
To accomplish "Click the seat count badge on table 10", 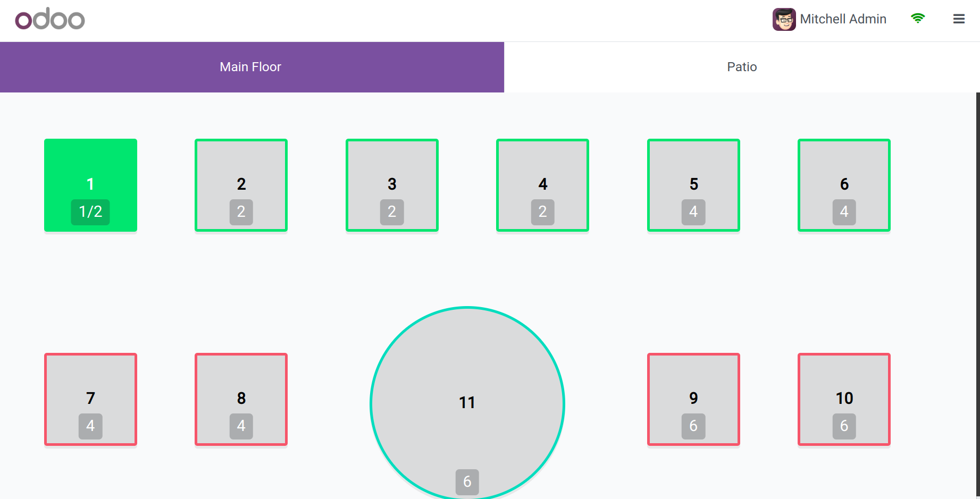I will pyautogui.click(x=844, y=426).
